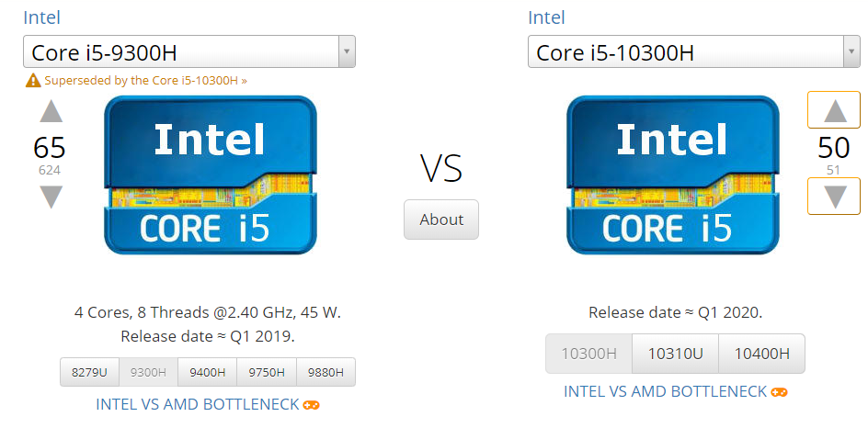Click the Release date Q1 2020 text
This screenshot has height=428, width=868.
coord(675,312)
